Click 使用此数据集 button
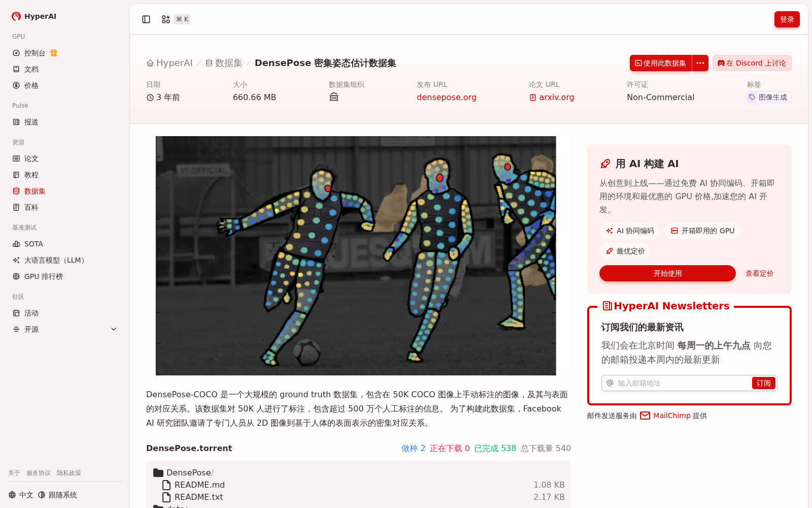The width and height of the screenshot is (812, 508). coord(661,63)
